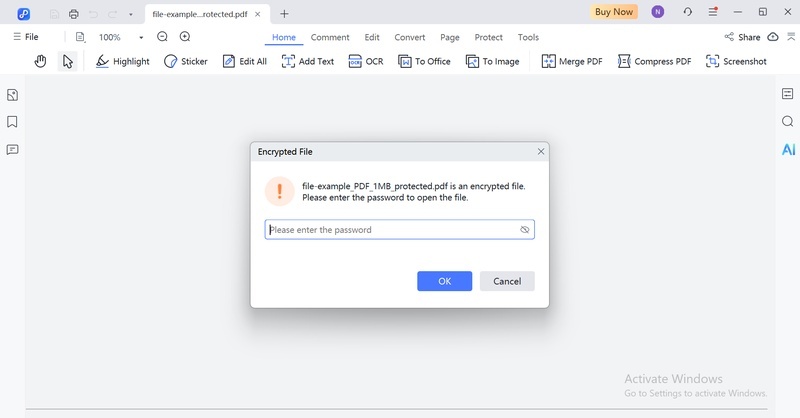Click the support headset icon
Viewport: 800px width, 418px height.
click(x=687, y=12)
